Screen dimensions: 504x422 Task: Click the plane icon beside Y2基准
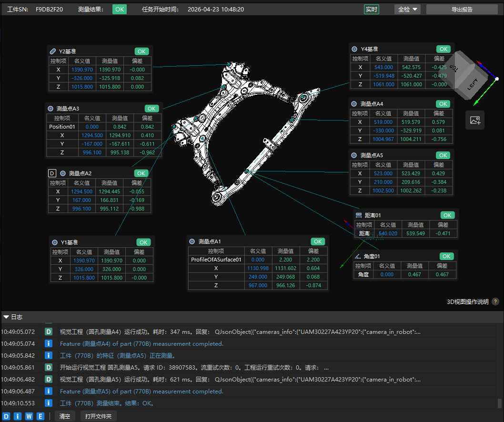tap(52, 51)
